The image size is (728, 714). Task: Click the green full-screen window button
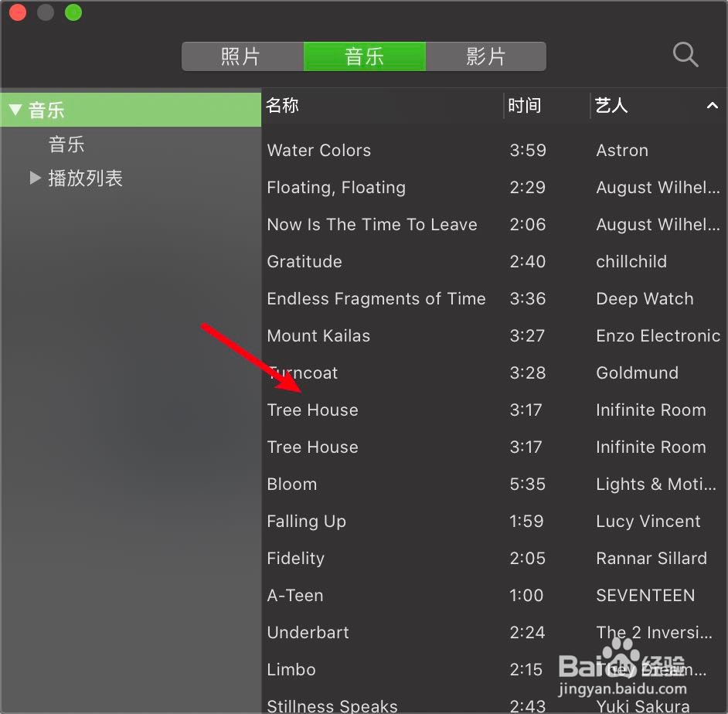(73, 12)
